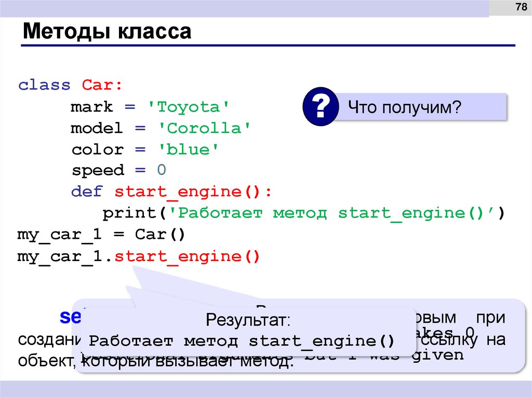The height and width of the screenshot is (398, 532).
Task: Click the line speed = 0
Action: pos(119,170)
